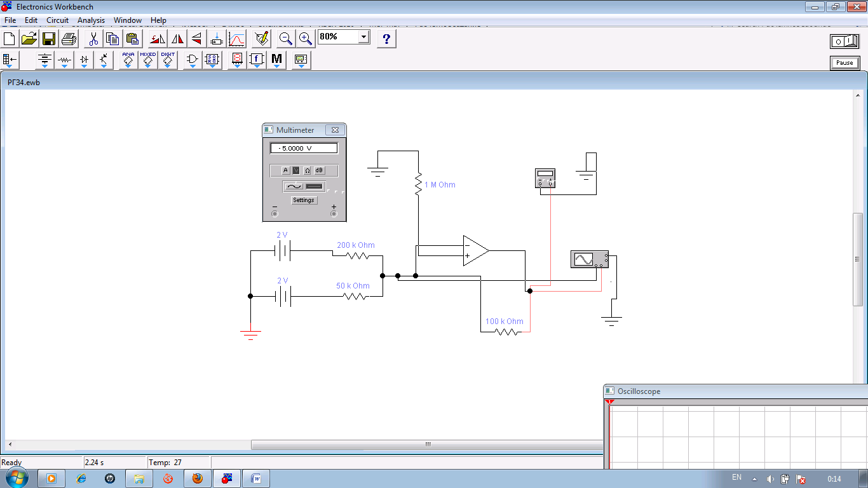Set multimeter to dB mode

point(319,170)
